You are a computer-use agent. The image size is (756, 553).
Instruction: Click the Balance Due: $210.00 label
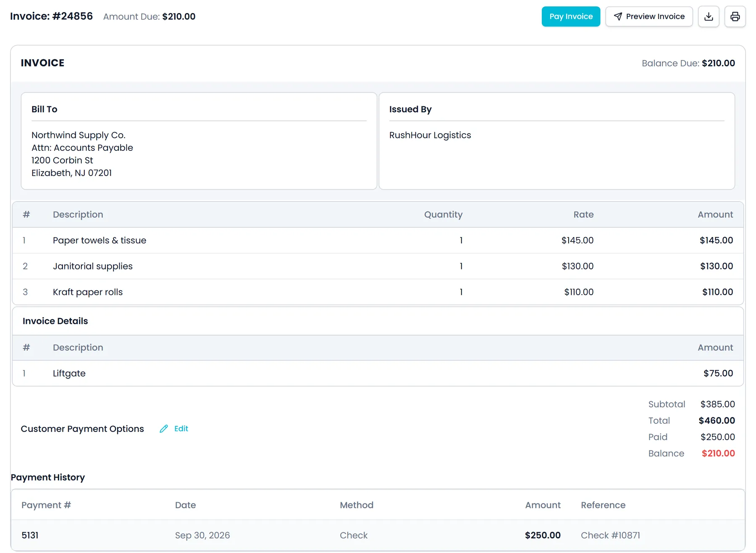(x=688, y=63)
